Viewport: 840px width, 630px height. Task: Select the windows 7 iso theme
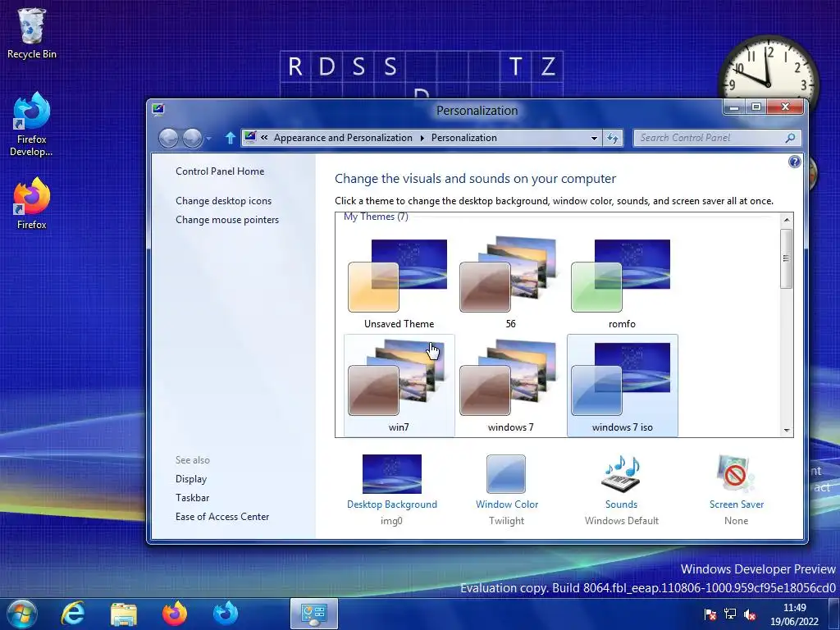click(x=622, y=386)
